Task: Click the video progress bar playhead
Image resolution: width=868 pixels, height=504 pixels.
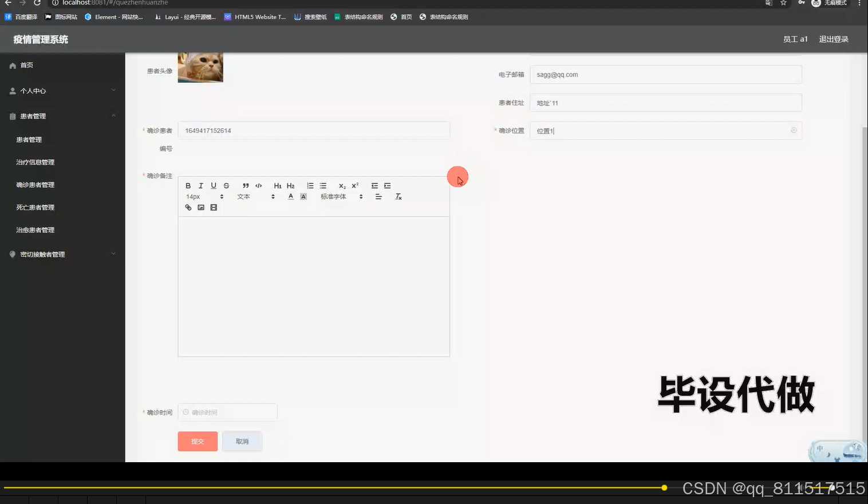Action: [x=664, y=488]
